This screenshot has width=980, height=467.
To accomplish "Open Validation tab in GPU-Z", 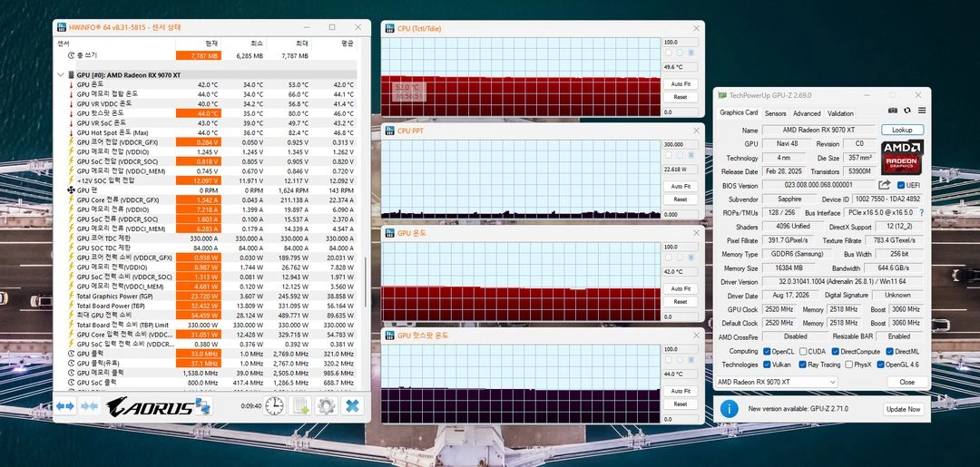I will click(840, 113).
